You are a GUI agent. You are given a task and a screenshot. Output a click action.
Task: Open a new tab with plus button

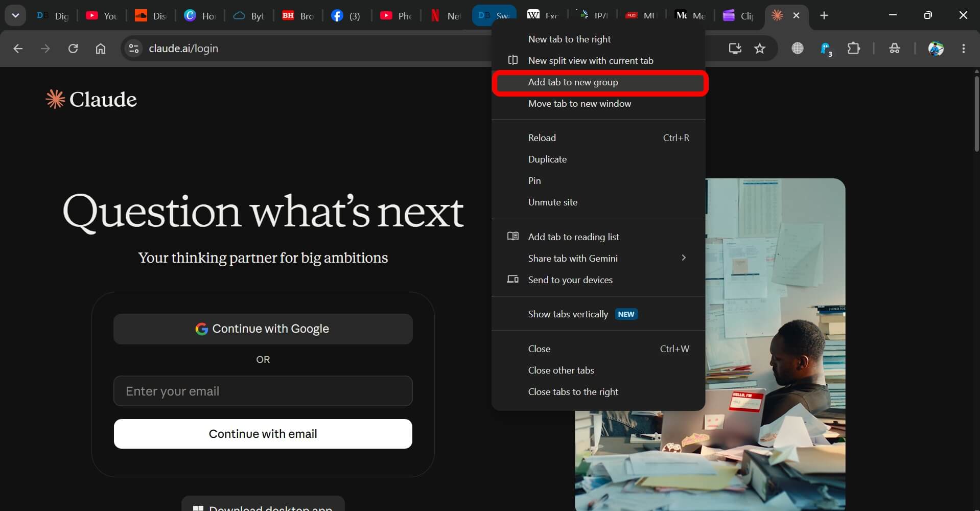(824, 16)
